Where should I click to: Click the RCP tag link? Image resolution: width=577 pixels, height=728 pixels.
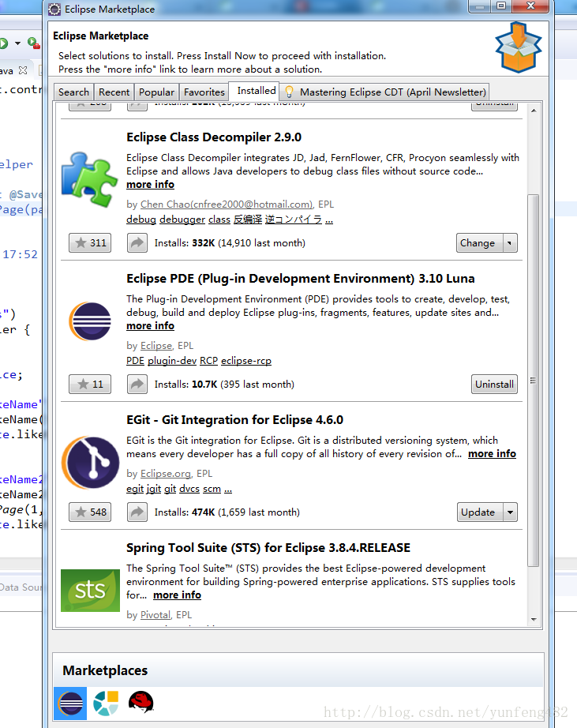coord(209,360)
